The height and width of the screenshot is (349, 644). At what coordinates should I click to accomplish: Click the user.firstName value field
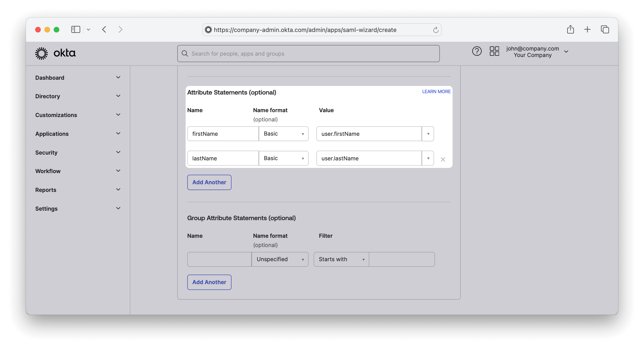pos(369,134)
